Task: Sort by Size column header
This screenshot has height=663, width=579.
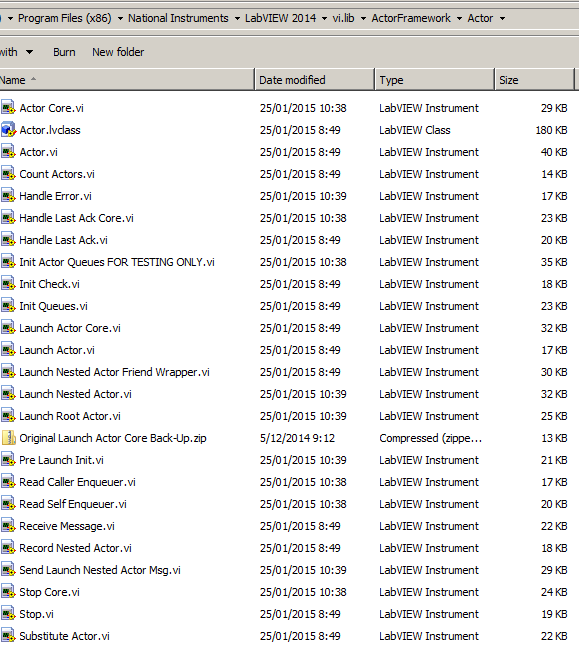Action: coord(534,80)
